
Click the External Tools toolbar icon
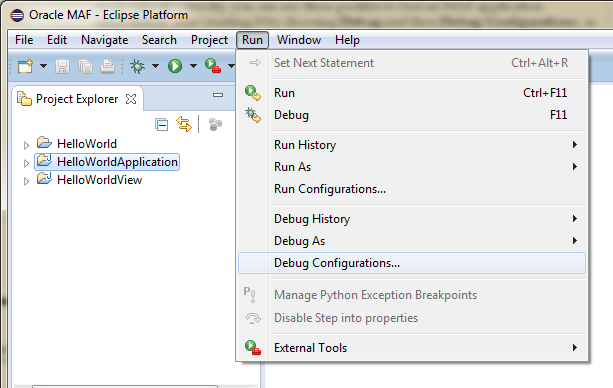213,66
